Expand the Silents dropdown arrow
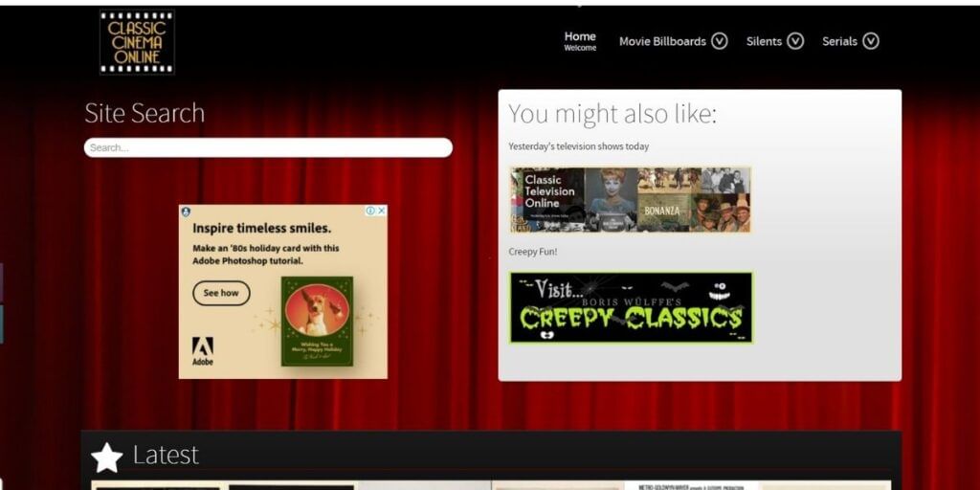 (795, 41)
